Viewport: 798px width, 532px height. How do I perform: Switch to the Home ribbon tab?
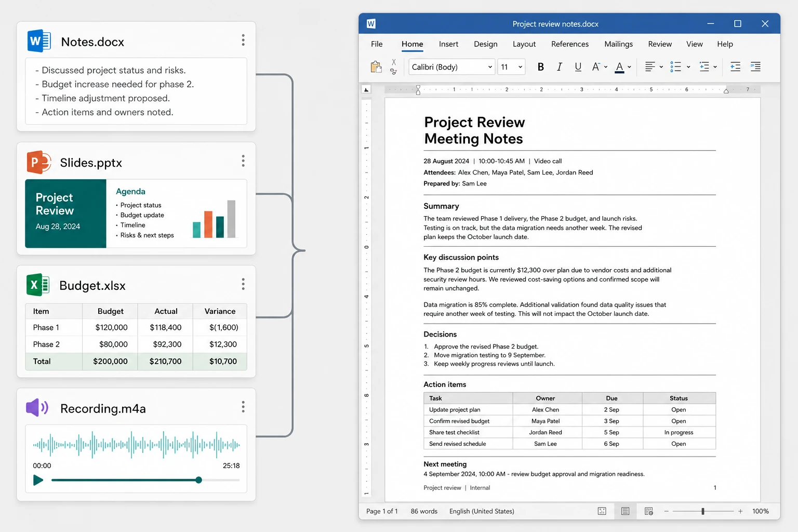tap(412, 44)
